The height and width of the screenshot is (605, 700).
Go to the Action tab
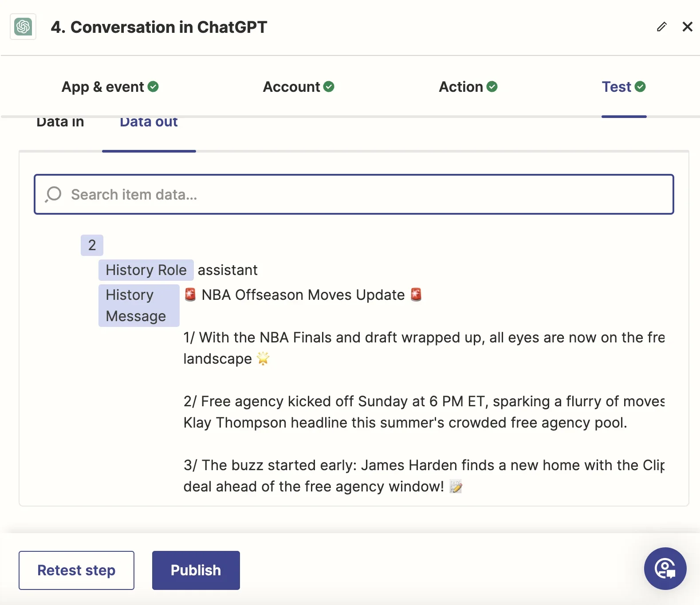click(468, 86)
